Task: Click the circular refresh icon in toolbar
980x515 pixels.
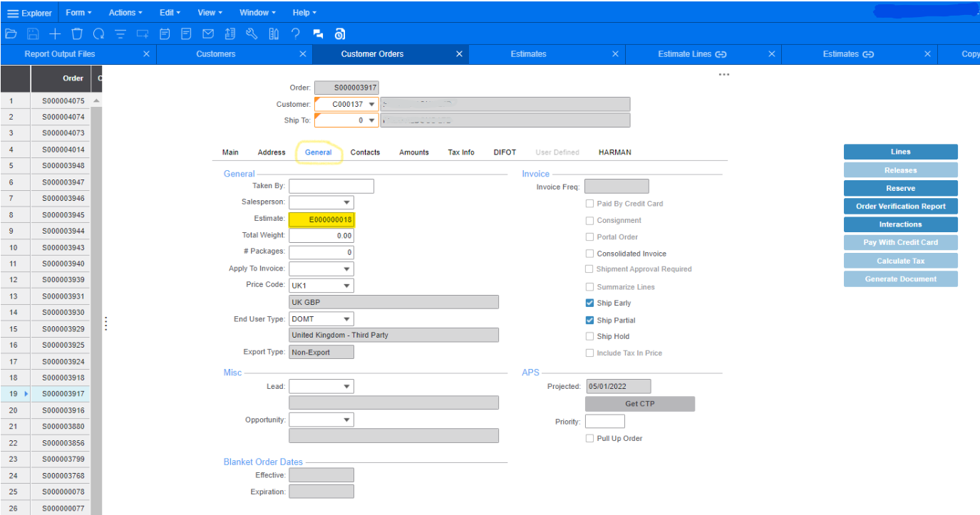Action: [x=98, y=33]
